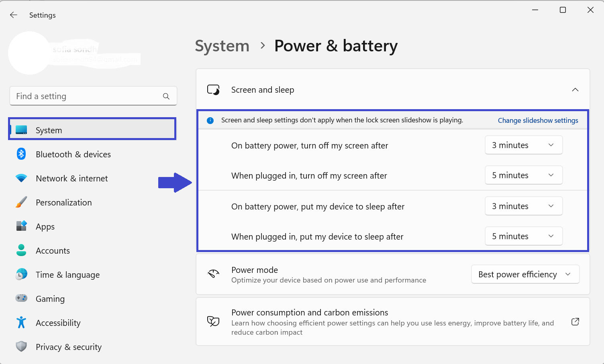
Task: Select Accounts in the sidebar
Action: 53,251
